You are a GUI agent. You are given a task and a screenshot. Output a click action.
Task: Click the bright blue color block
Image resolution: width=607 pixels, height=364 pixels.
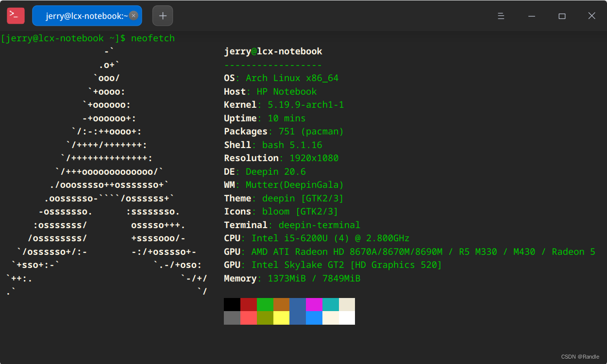314,318
